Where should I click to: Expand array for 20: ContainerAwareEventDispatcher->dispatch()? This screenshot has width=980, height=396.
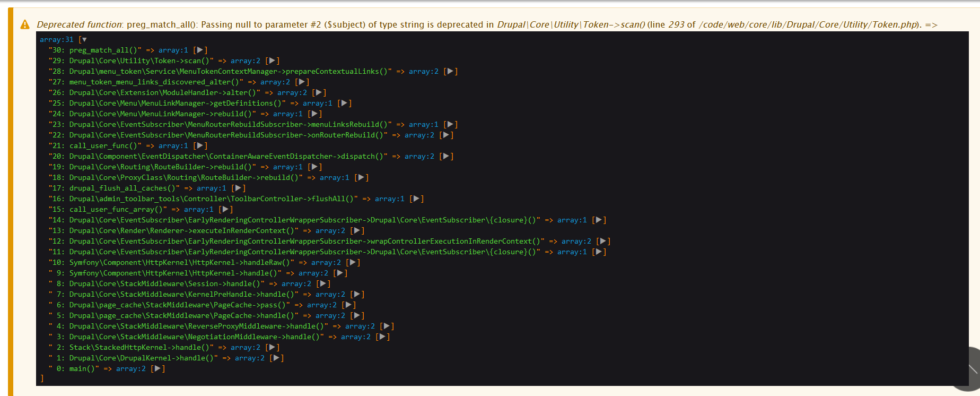click(x=446, y=157)
